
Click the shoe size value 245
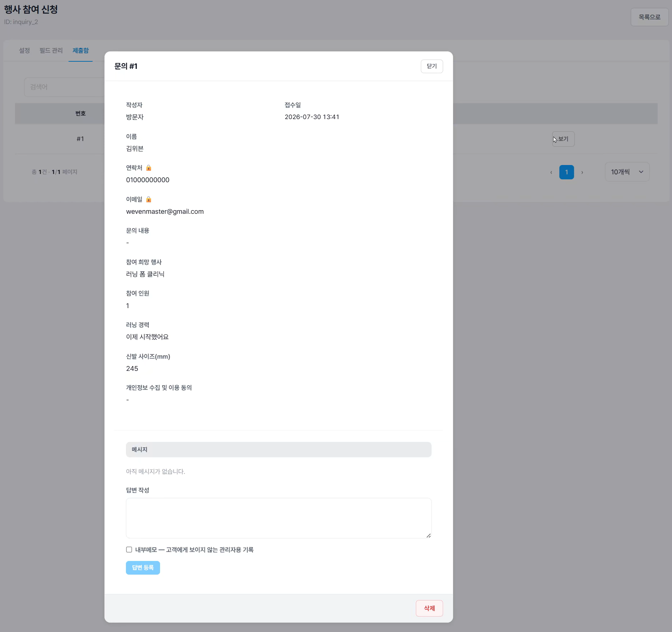(x=132, y=368)
